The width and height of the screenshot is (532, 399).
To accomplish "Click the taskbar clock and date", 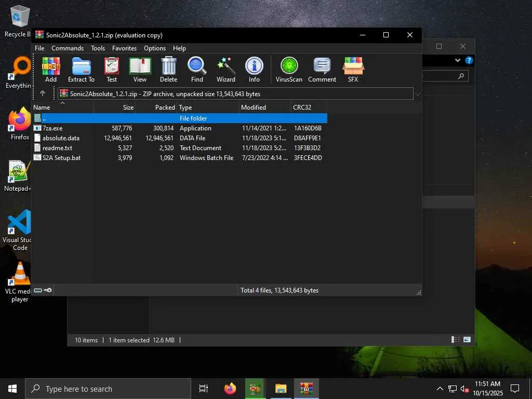I will tap(487, 389).
